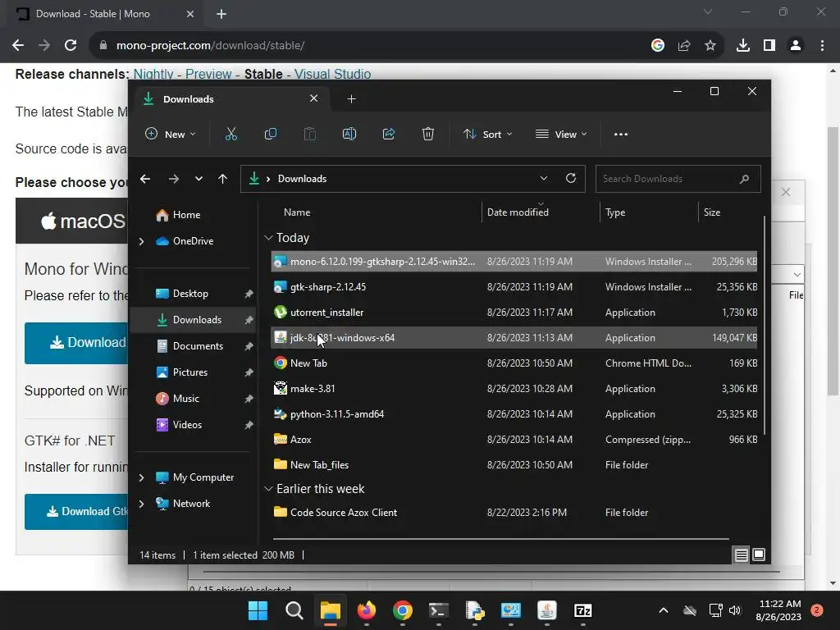Click the Chrome address bar URL
Image resolution: width=840 pixels, height=630 pixels.
click(211, 46)
